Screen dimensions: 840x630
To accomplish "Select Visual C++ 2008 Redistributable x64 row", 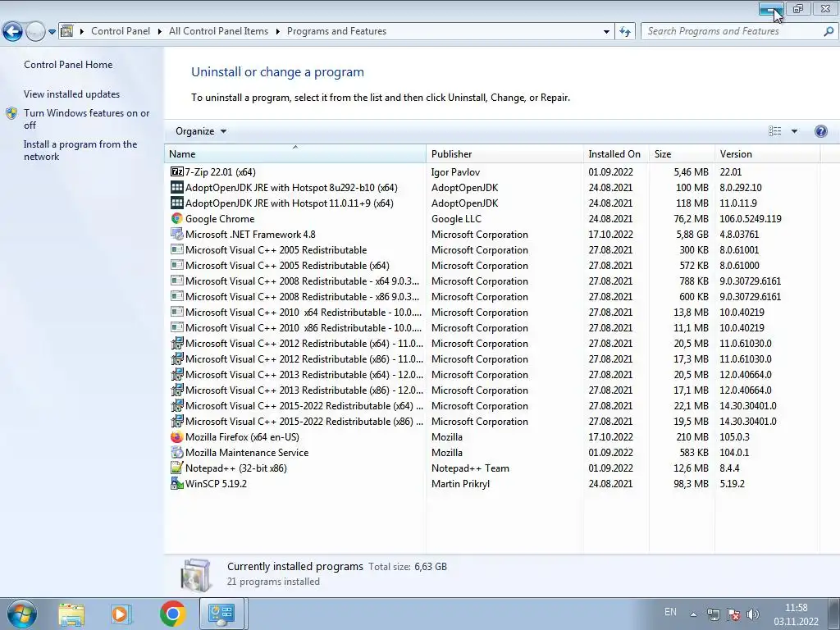I will coord(492,281).
